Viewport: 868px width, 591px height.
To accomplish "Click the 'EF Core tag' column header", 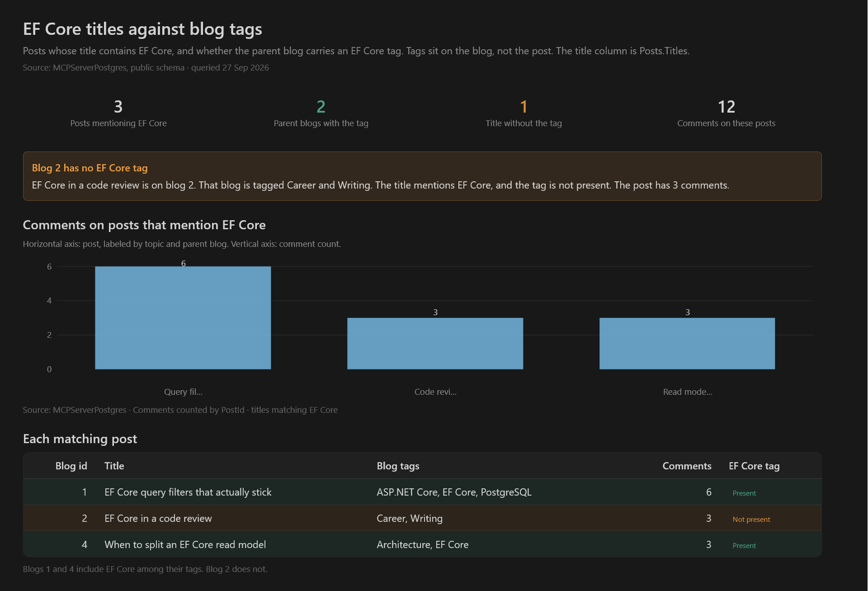I will tap(754, 466).
